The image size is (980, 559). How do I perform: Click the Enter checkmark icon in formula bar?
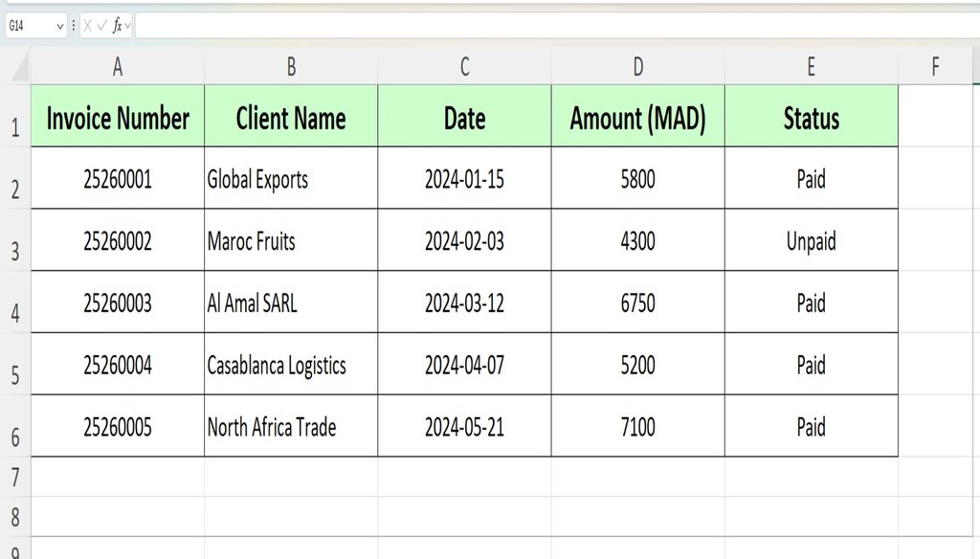tap(101, 26)
